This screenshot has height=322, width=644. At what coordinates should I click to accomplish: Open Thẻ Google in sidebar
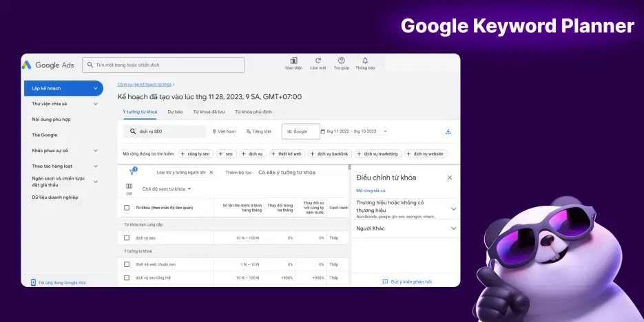click(x=45, y=135)
